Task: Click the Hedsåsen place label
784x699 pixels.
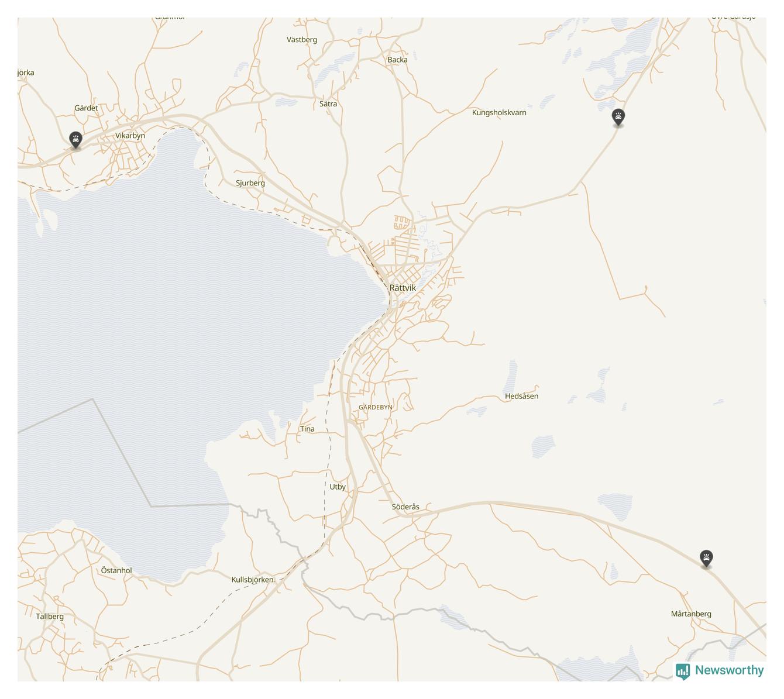Action: 521,397
